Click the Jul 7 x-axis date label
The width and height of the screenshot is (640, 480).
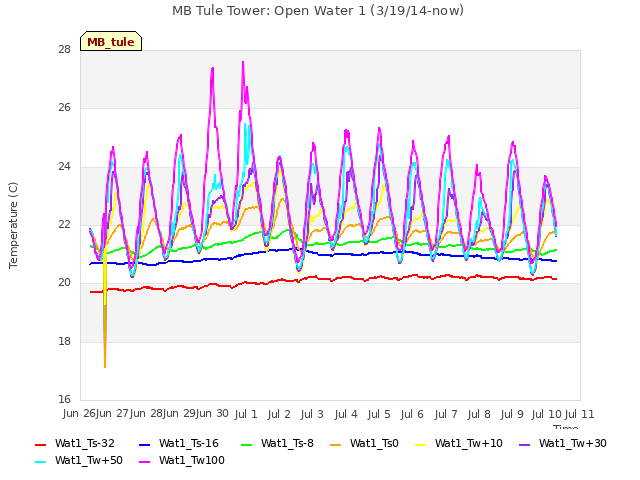pos(446,414)
